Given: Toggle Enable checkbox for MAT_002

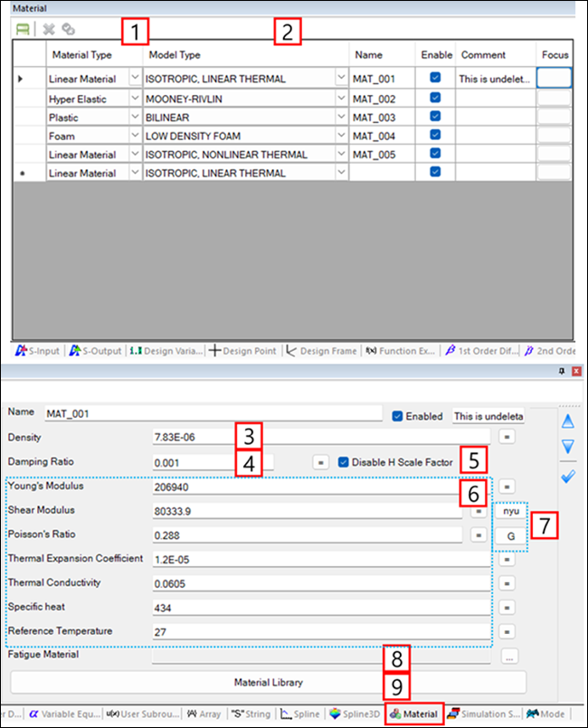Looking at the screenshot, I should pos(435,98).
